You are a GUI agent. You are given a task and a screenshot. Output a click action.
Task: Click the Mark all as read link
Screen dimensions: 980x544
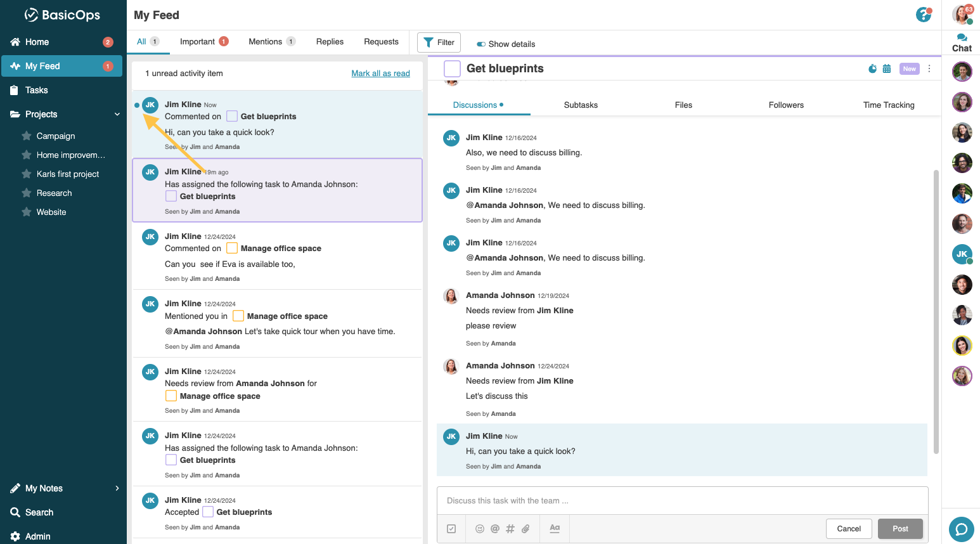(x=380, y=73)
